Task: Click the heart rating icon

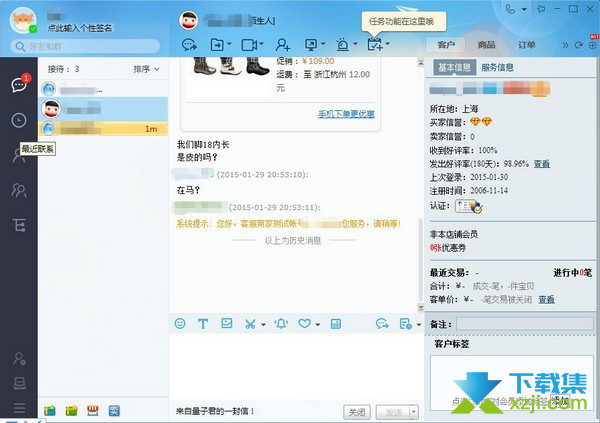Action: 304,324
